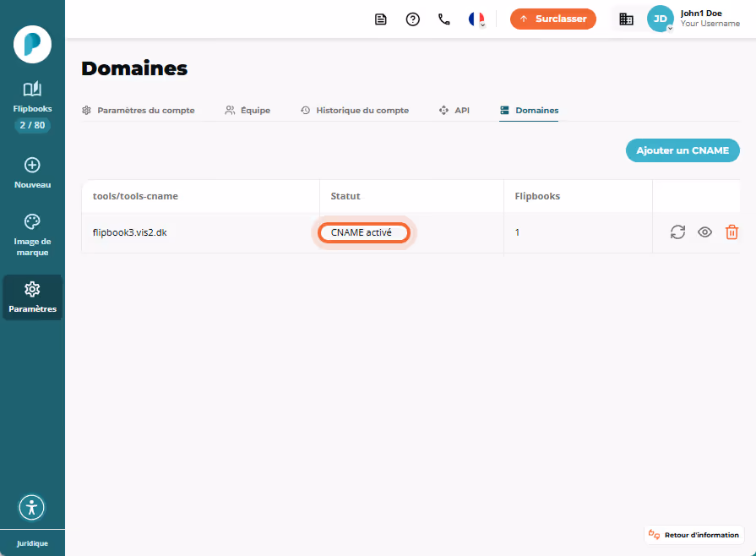This screenshot has width=756, height=556.
Task: Switch to the API tab
Action: pos(454,111)
